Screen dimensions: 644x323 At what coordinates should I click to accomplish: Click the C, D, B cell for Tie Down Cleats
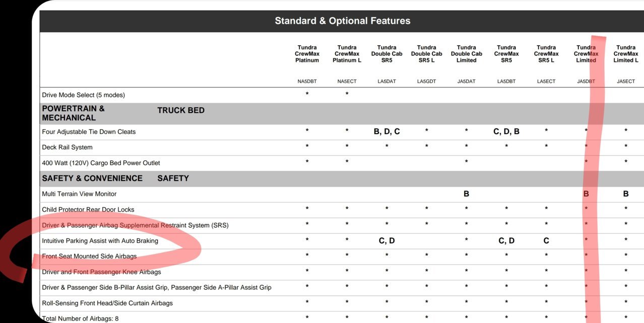tap(506, 132)
